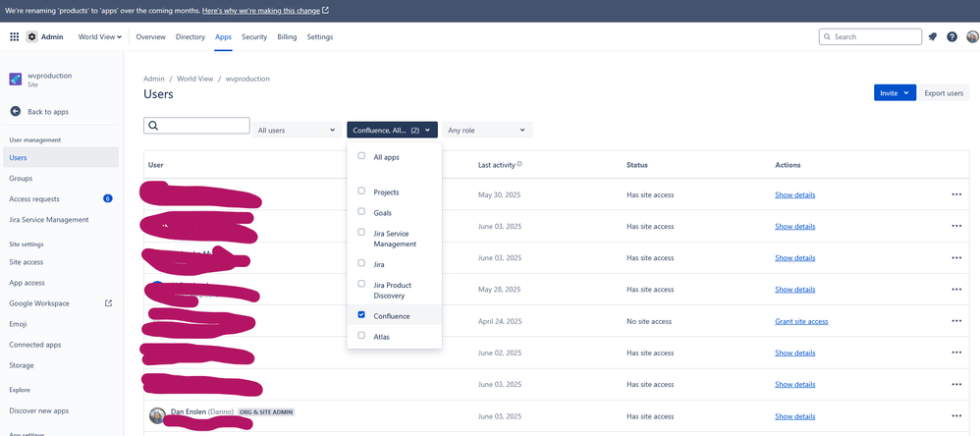Focus the top Search field
The width and height of the screenshot is (980, 436).
(870, 37)
